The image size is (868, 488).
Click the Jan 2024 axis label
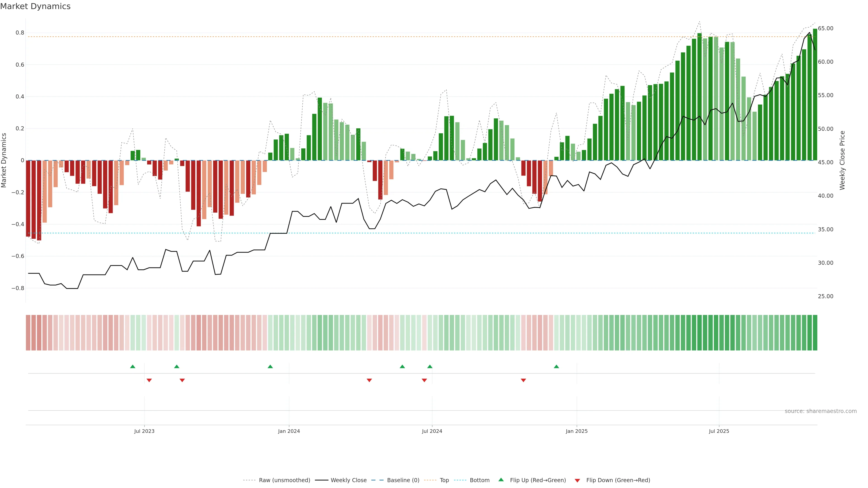(x=289, y=431)
